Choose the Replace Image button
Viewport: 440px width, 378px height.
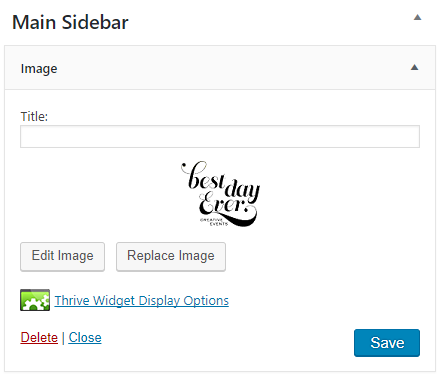(171, 256)
